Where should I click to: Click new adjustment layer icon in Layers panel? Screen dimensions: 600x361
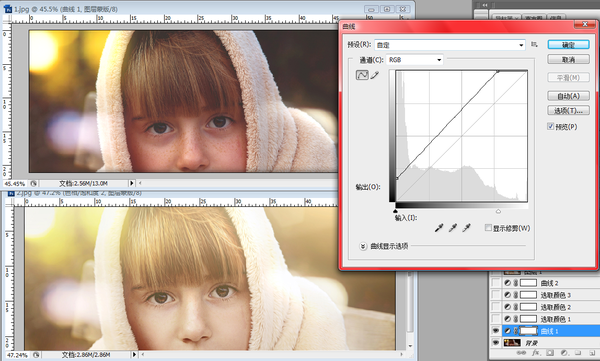[x=564, y=353]
